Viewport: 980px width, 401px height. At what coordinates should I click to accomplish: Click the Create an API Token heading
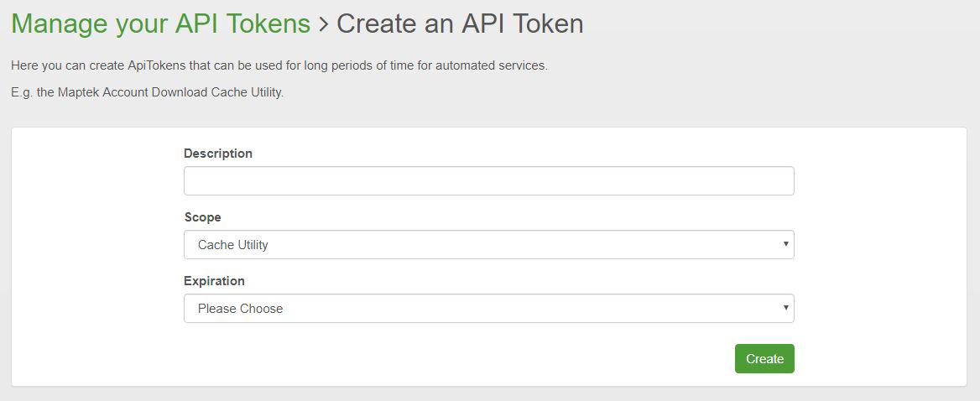point(460,23)
